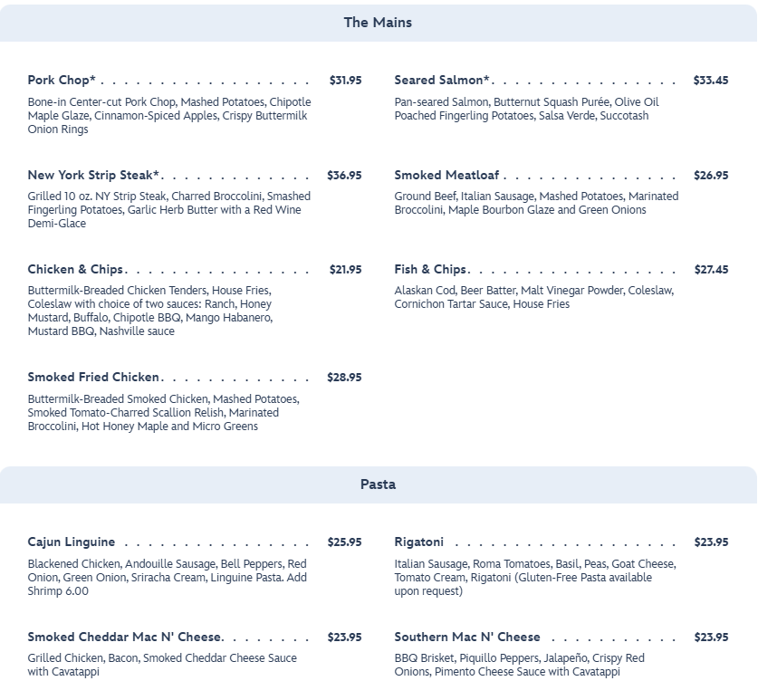This screenshot has width=758, height=700.
Task: Choose the Southern Mac N' Cheese title
Action: [467, 638]
